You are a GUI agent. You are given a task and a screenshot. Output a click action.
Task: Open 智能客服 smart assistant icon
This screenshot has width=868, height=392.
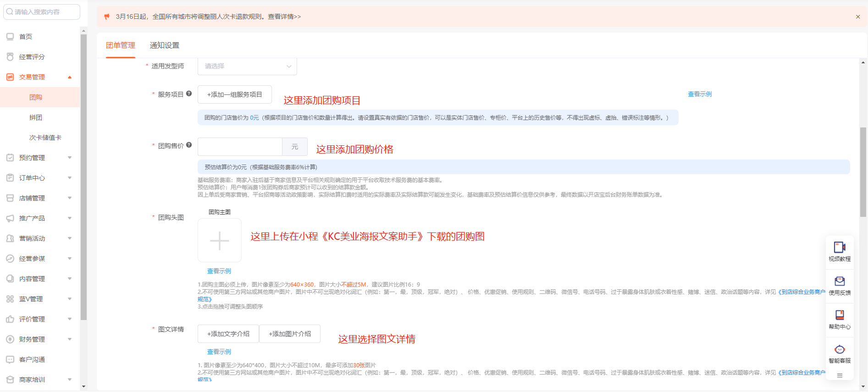click(840, 349)
